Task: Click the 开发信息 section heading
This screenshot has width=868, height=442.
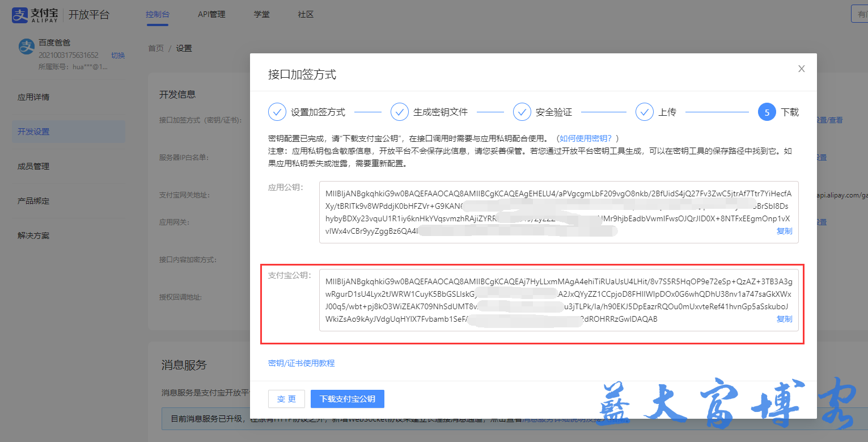Action: tap(177, 94)
